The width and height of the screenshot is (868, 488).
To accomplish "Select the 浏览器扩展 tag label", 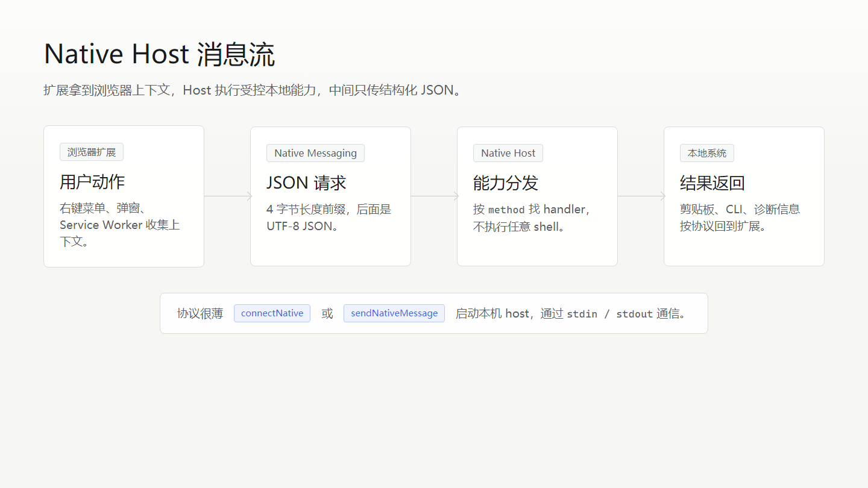I will pyautogui.click(x=92, y=152).
